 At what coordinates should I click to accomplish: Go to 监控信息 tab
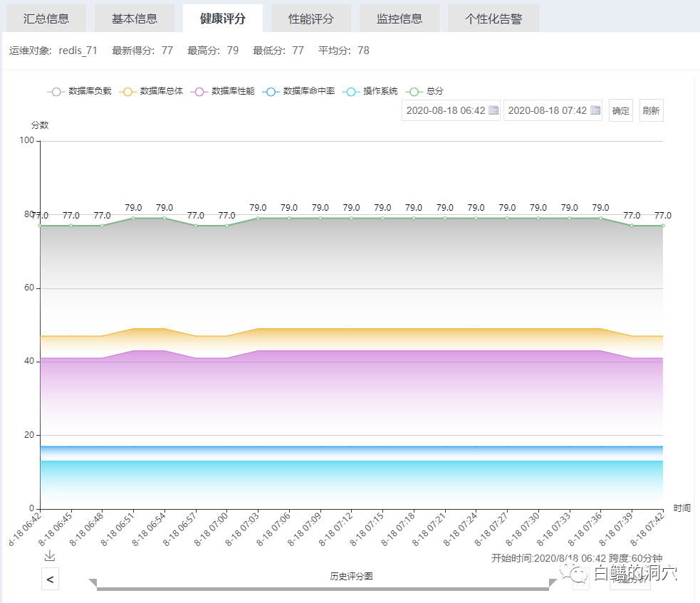pyautogui.click(x=399, y=19)
